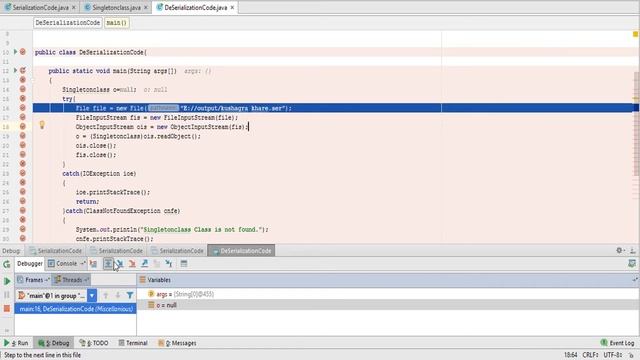
Task: Click the frames filter funnel icon
Action: click(x=130, y=295)
